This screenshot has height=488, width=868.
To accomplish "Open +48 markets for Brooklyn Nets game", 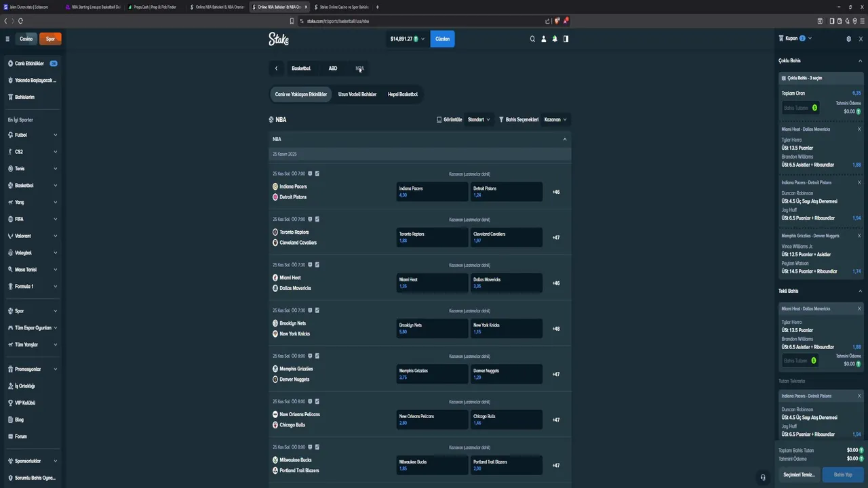I will [x=556, y=329].
